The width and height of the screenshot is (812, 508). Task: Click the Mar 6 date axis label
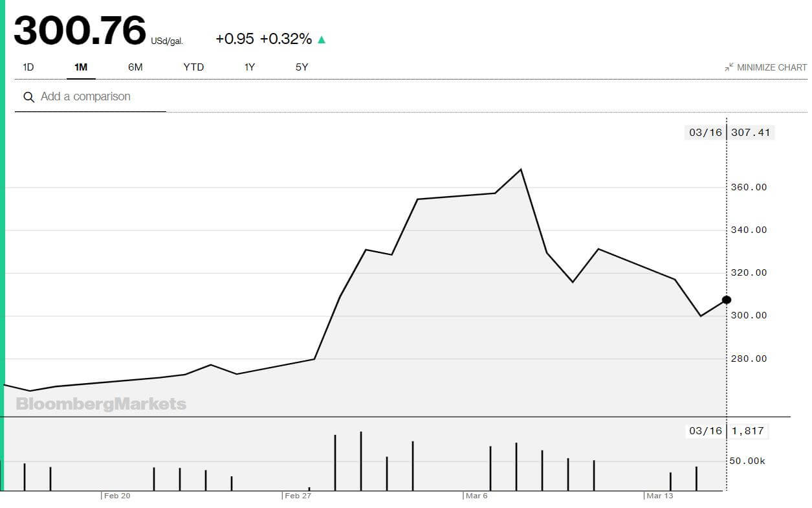(476, 496)
